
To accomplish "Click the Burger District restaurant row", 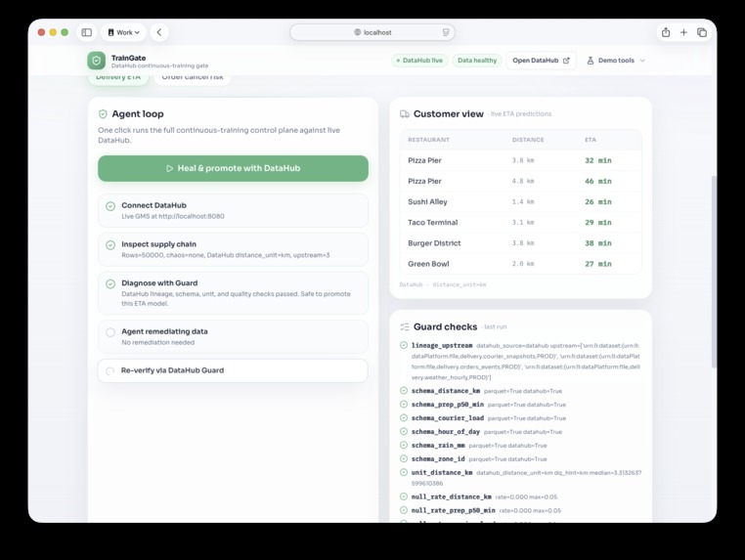I will click(521, 243).
